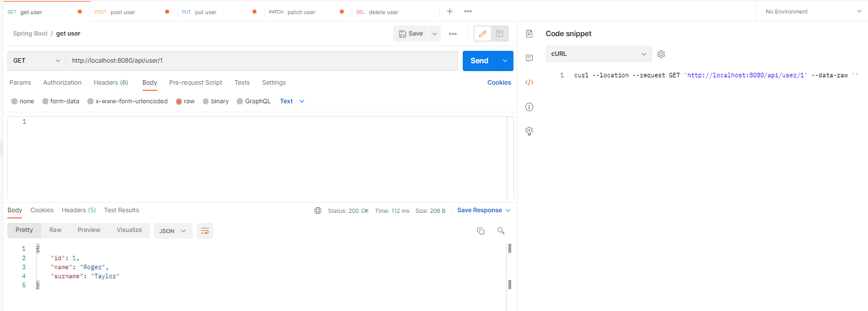Switch response view to Pretty
Viewport: 868px width, 311px height.
24,230
